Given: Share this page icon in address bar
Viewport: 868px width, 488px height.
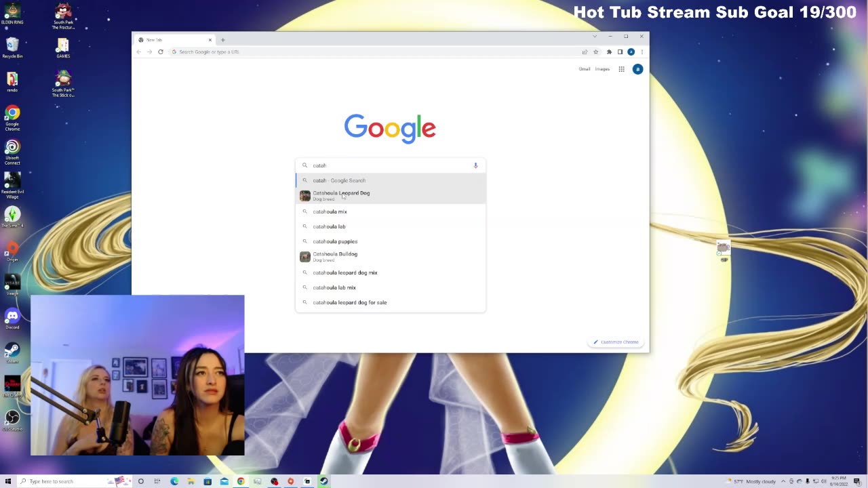Looking at the screenshot, I should (x=585, y=52).
